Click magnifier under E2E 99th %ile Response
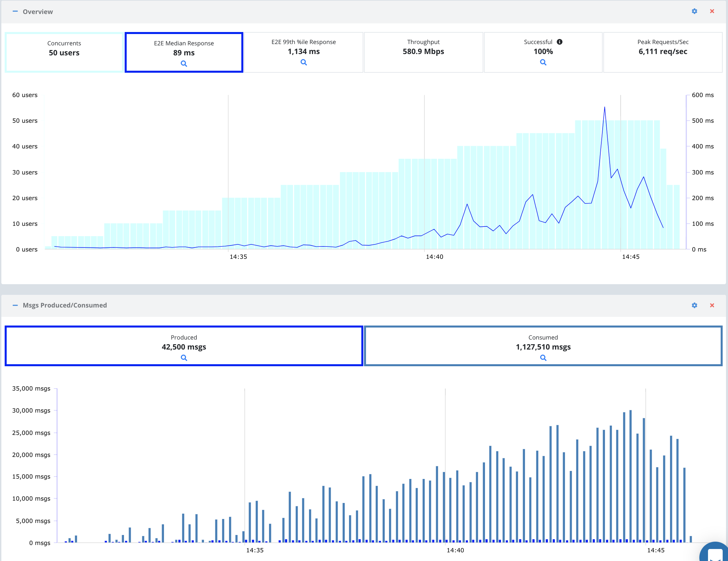Screen dimensions: 728x561 (x=303, y=62)
